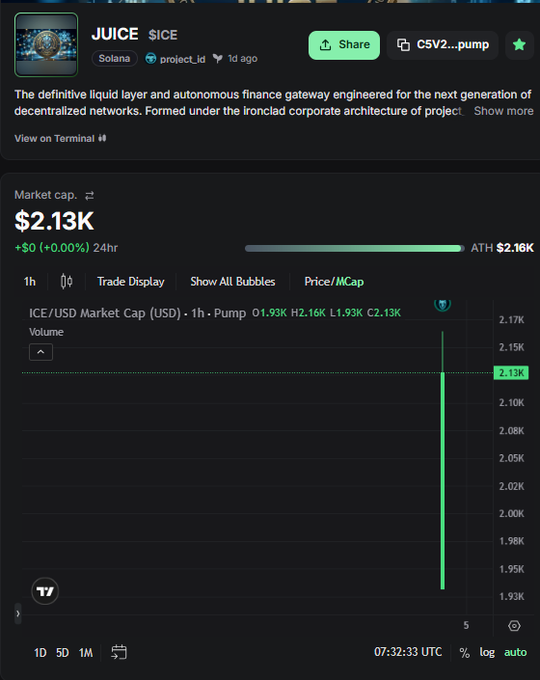Expand the left side panel arrow
This screenshot has width=540, height=680.
(x=18, y=614)
